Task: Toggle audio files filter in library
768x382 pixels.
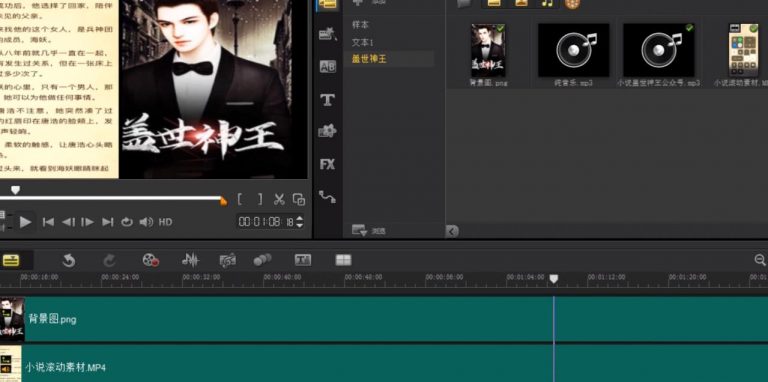Action: pos(547,3)
